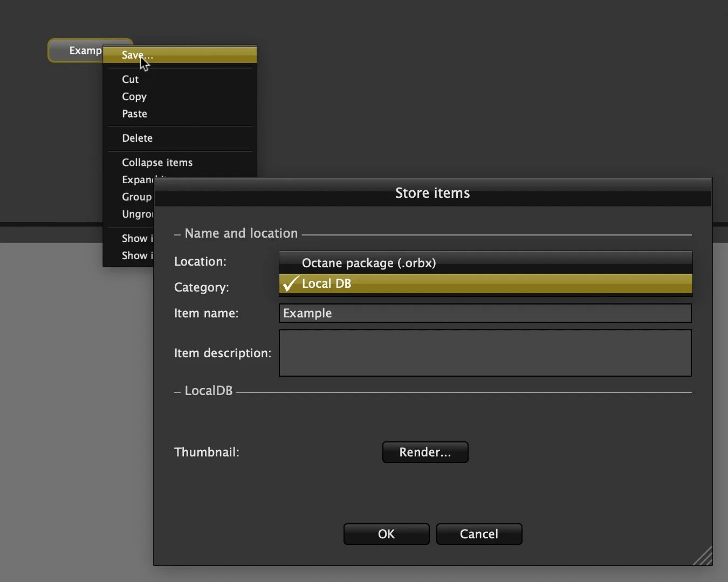Confirm saving with the OK button
This screenshot has width=728, height=582.
386,534
